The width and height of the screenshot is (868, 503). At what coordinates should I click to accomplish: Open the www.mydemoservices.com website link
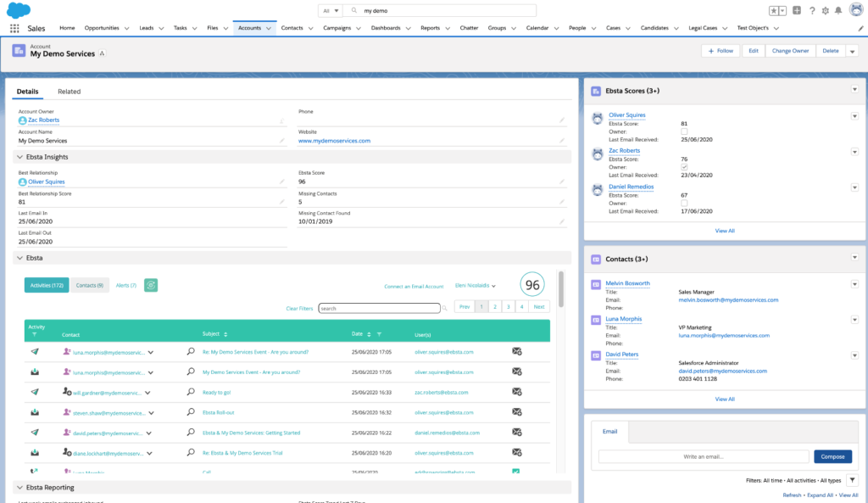pos(334,141)
